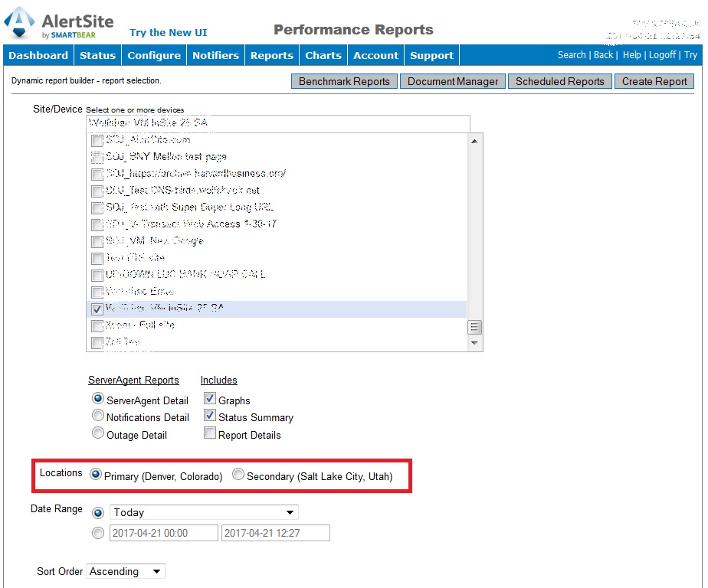Viewport: 708px width, 588px height.
Task: Click the Create Report button
Action: (x=654, y=80)
